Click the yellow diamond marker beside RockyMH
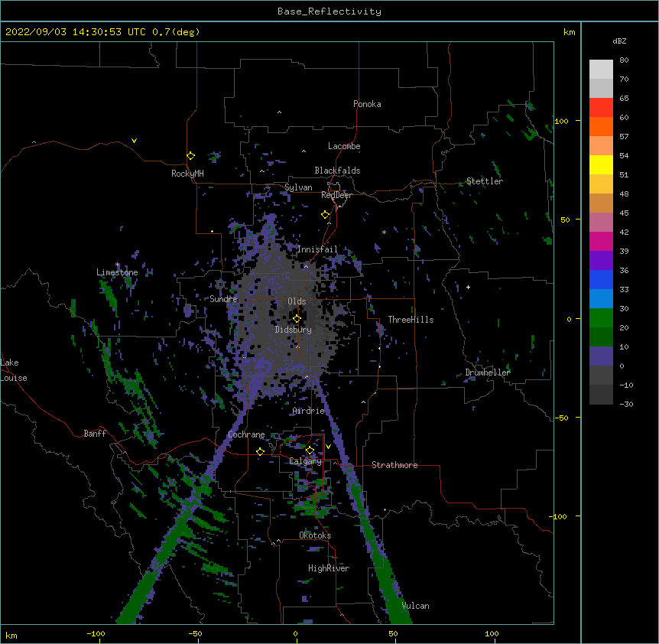The width and height of the screenshot is (659, 644). [190, 156]
